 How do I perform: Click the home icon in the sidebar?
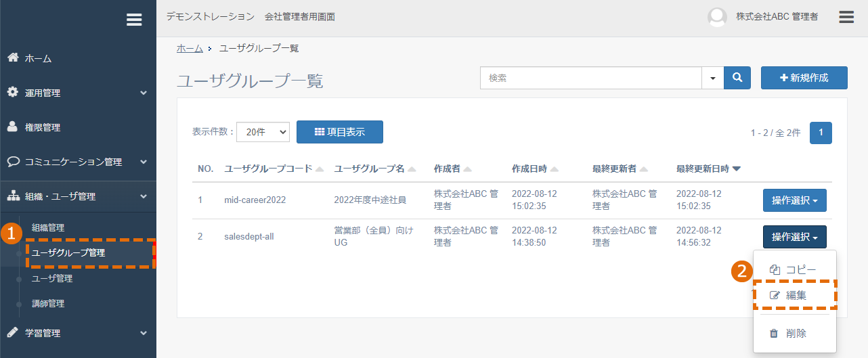pos(12,58)
